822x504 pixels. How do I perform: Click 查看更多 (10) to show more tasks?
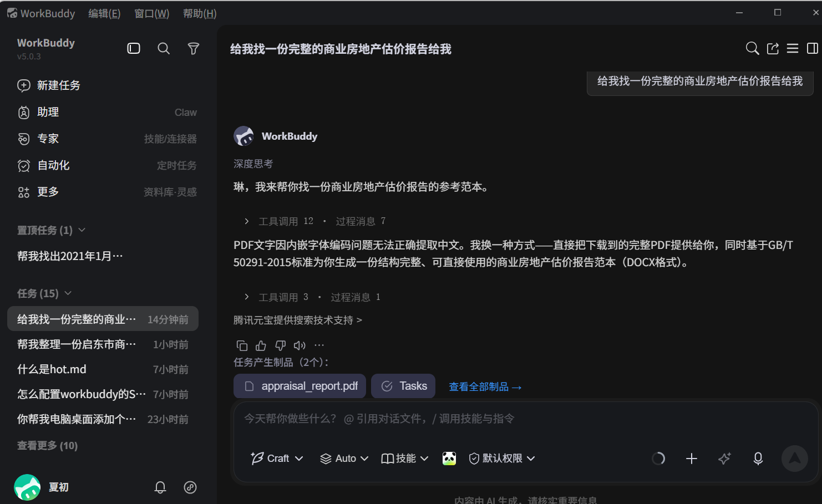tap(48, 445)
